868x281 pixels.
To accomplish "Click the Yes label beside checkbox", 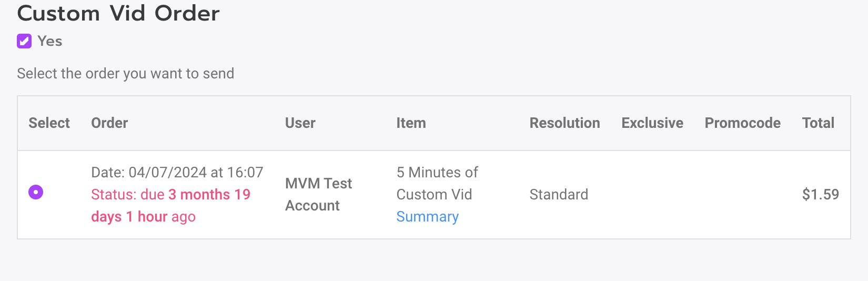I will pos(50,41).
